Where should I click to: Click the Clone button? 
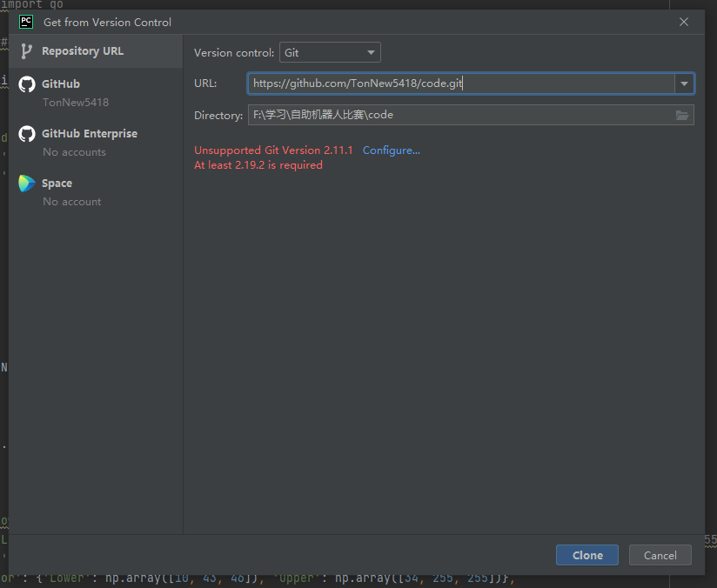pos(587,555)
